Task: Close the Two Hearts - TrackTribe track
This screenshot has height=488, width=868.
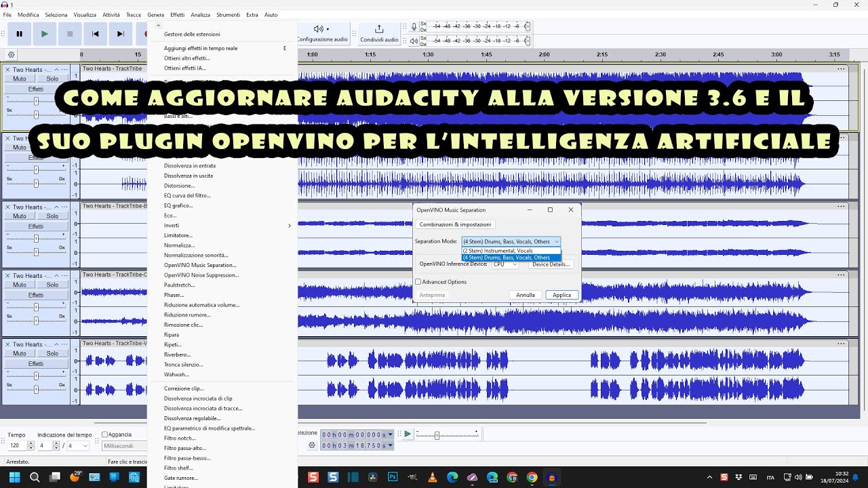Action: tap(7, 69)
